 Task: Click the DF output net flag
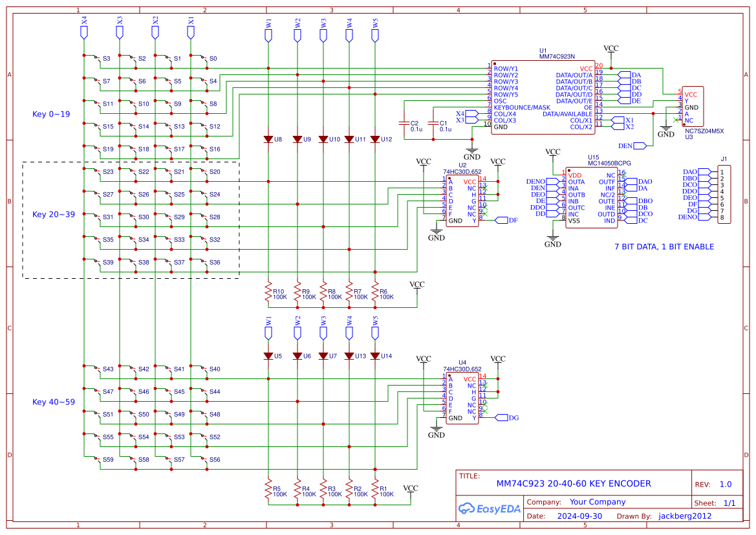click(501, 220)
